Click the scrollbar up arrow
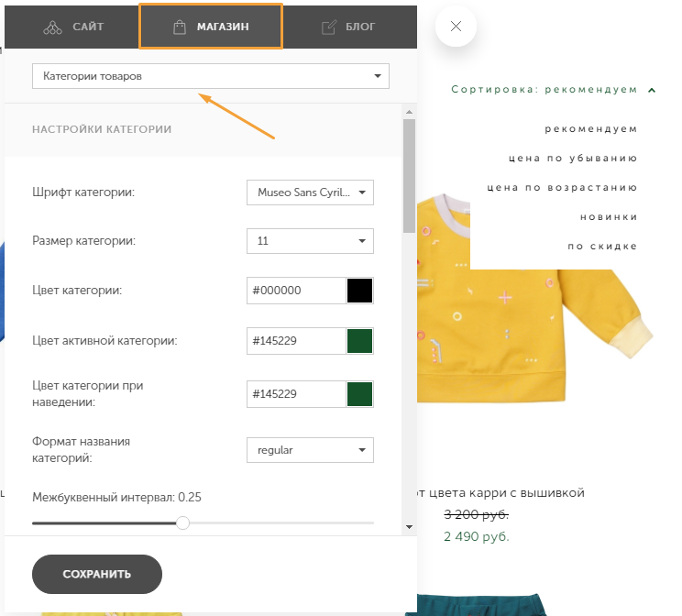 (409, 112)
